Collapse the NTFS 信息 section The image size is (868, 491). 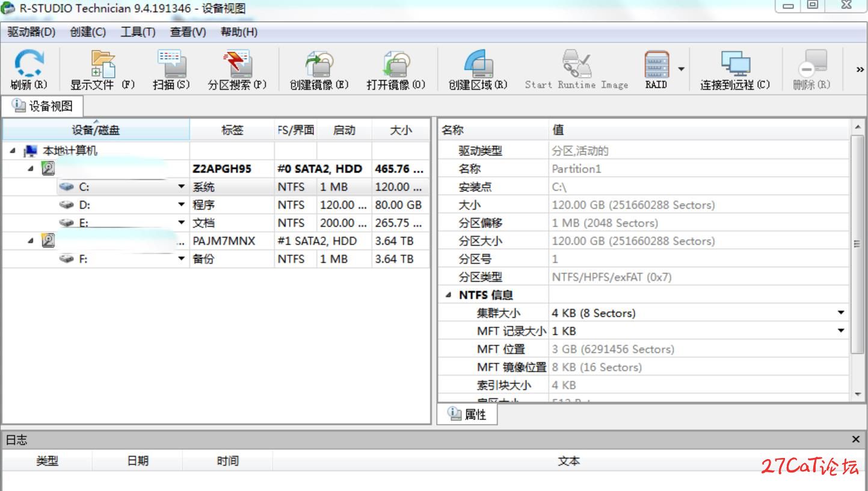tap(448, 295)
